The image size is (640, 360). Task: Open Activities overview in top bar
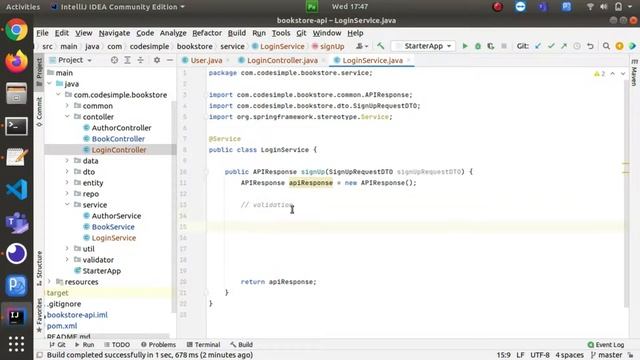pyautogui.click(x=23, y=7)
